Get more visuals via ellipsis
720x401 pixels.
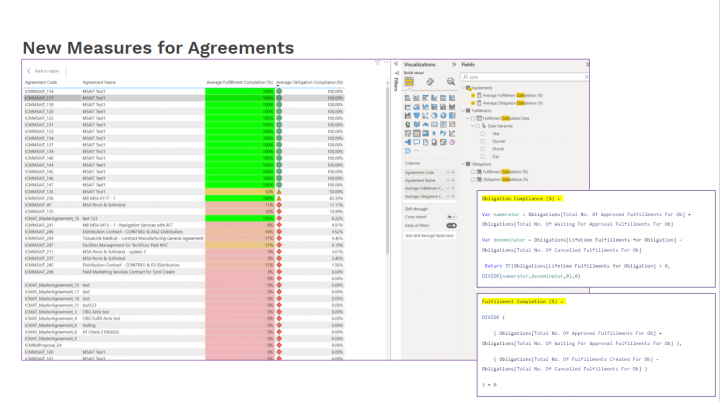coord(416,151)
